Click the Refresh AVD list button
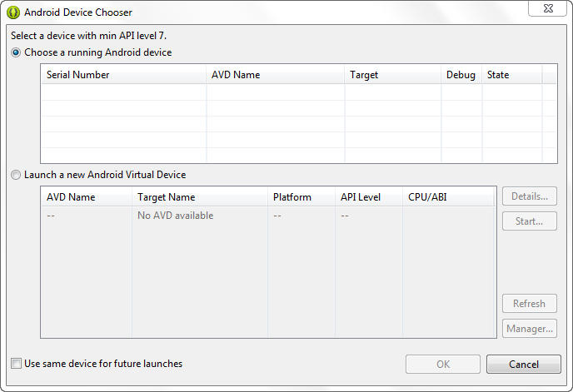Image resolution: width=573 pixels, height=392 pixels. [530, 304]
